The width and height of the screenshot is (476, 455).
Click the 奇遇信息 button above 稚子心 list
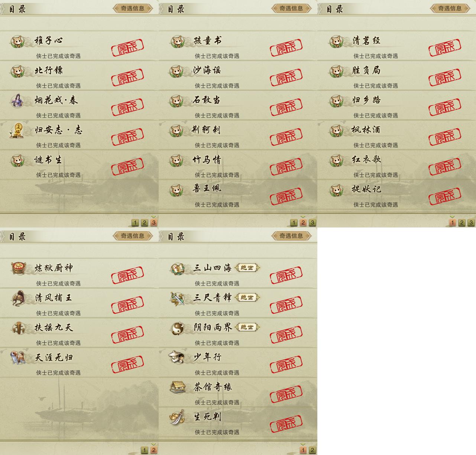coord(133,8)
